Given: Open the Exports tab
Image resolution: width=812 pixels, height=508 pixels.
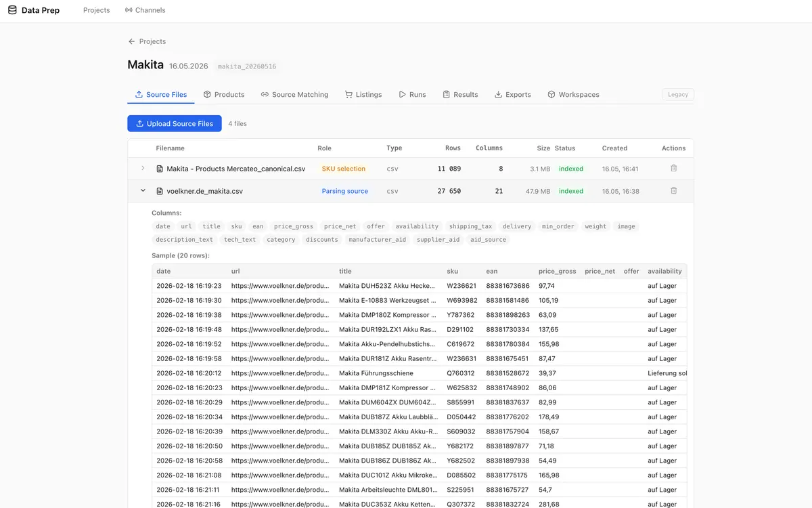Looking at the screenshot, I should pyautogui.click(x=512, y=95).
